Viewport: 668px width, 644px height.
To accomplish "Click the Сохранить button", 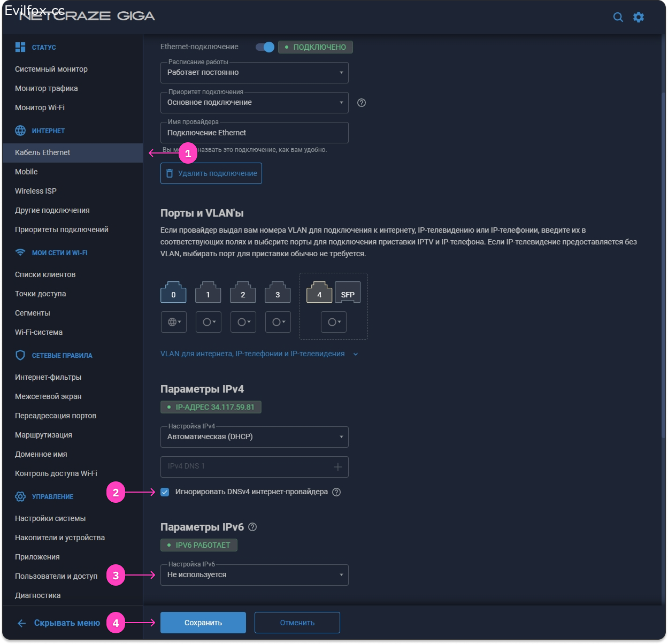I will point(203,623).
